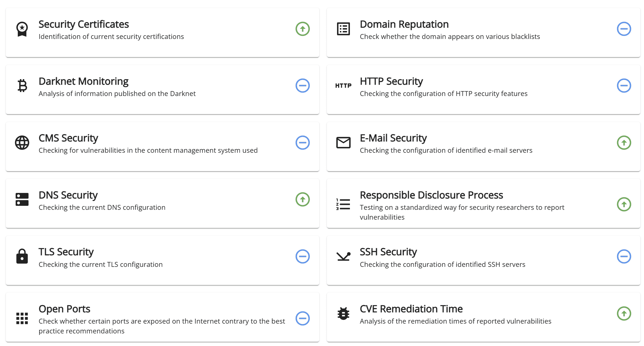Select the bug icon next to CVE Remediation Time
Viewport: 644px width, 346px height.
pos(343,313)
